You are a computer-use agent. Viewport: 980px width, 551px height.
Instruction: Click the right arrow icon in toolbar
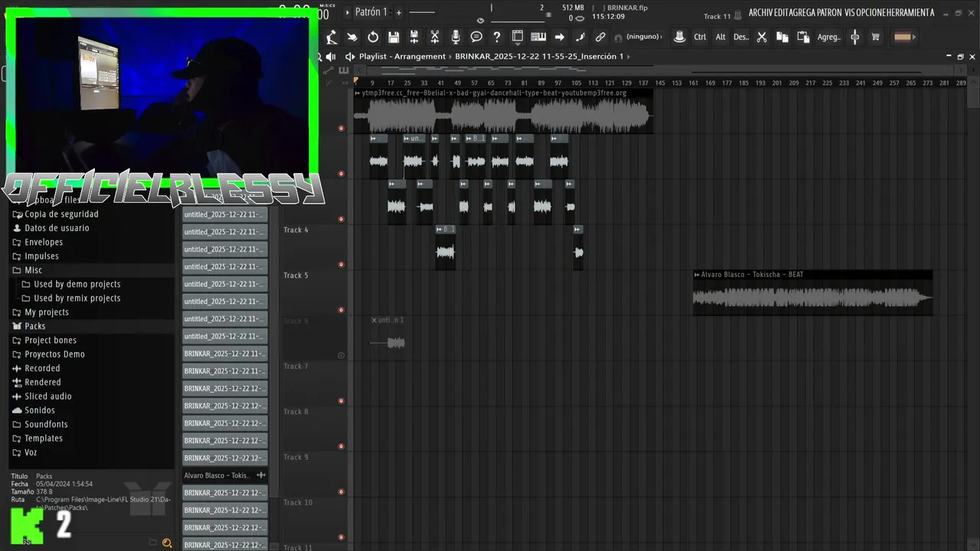(560, 37)
